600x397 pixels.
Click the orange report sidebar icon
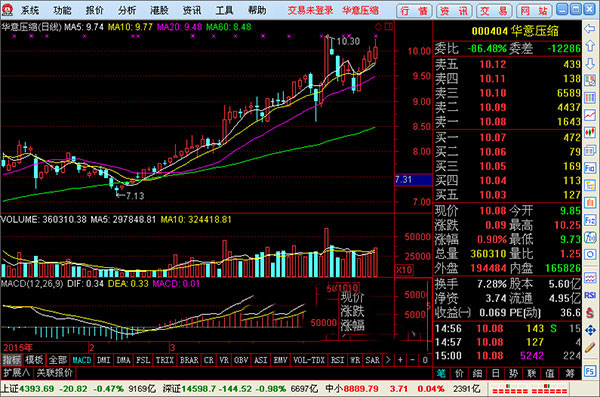click(x=590, y=203)
